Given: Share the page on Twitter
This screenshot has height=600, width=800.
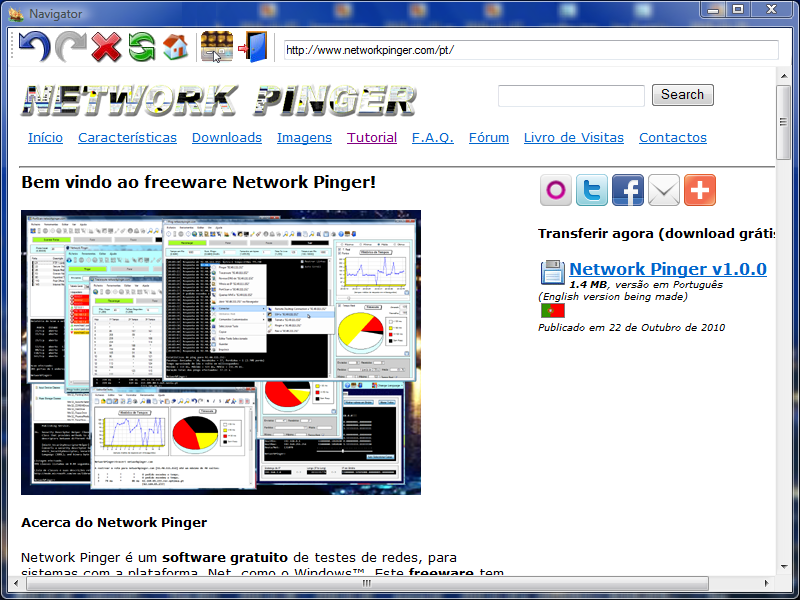Looking at the screenshot, I should coord(592,190).
